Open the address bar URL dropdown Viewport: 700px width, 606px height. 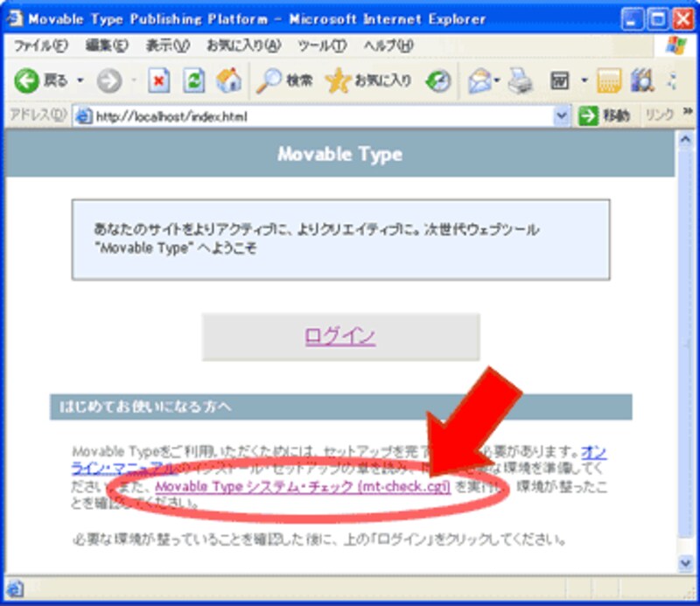tap(562, 115)
